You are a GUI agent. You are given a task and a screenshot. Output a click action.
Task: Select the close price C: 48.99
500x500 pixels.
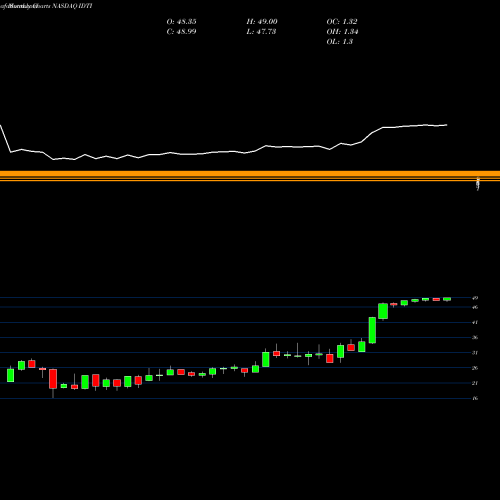(181, 32)
